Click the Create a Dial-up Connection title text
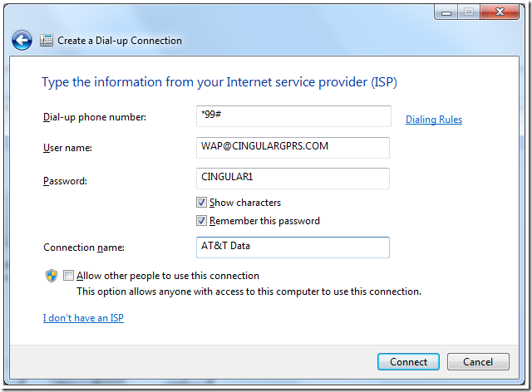The image size is (532, 392). pyautogui.click(x=120, y=41)
